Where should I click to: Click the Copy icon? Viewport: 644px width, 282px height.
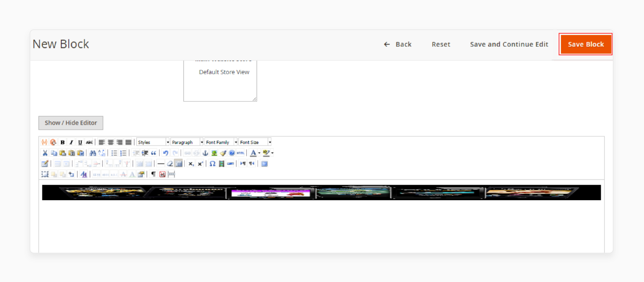coord(54,153)
